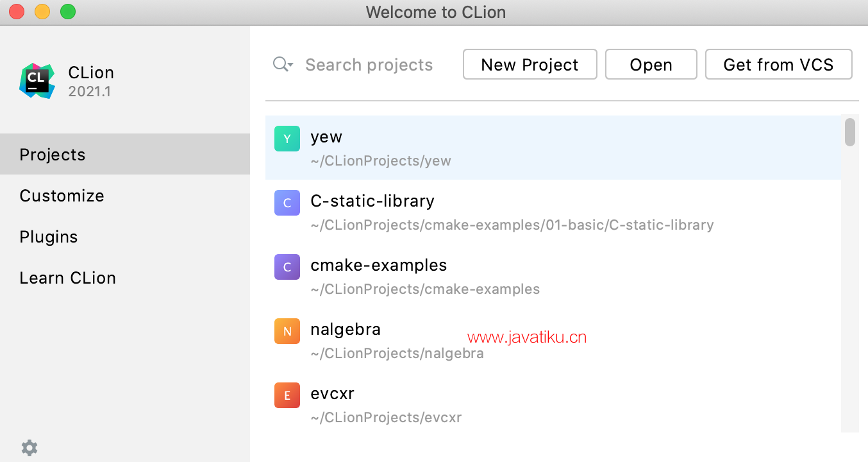Screen dimensions: 868x462
Task: Click the CLion logo icon
Action: (37, 81)
